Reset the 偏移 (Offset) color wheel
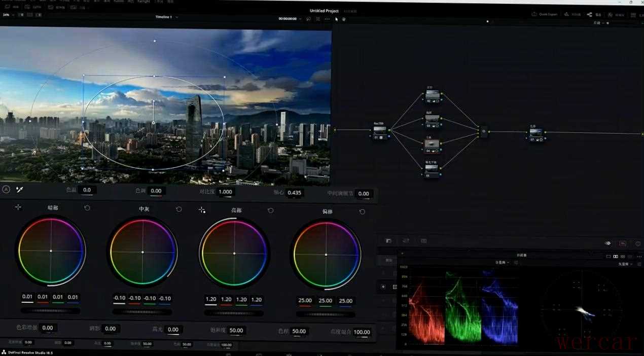644x356 pixels. 362,211
